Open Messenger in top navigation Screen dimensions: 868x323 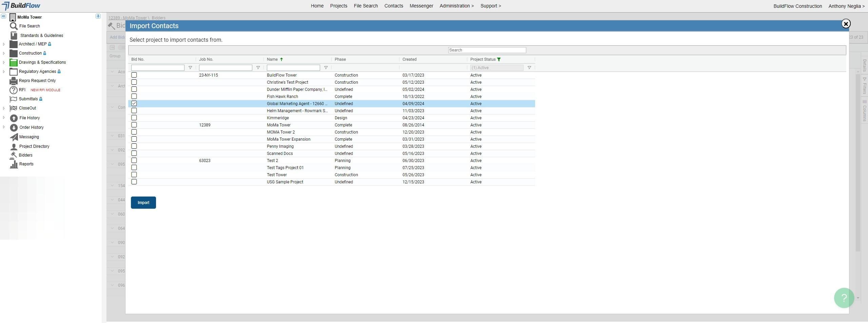point(421,6)
